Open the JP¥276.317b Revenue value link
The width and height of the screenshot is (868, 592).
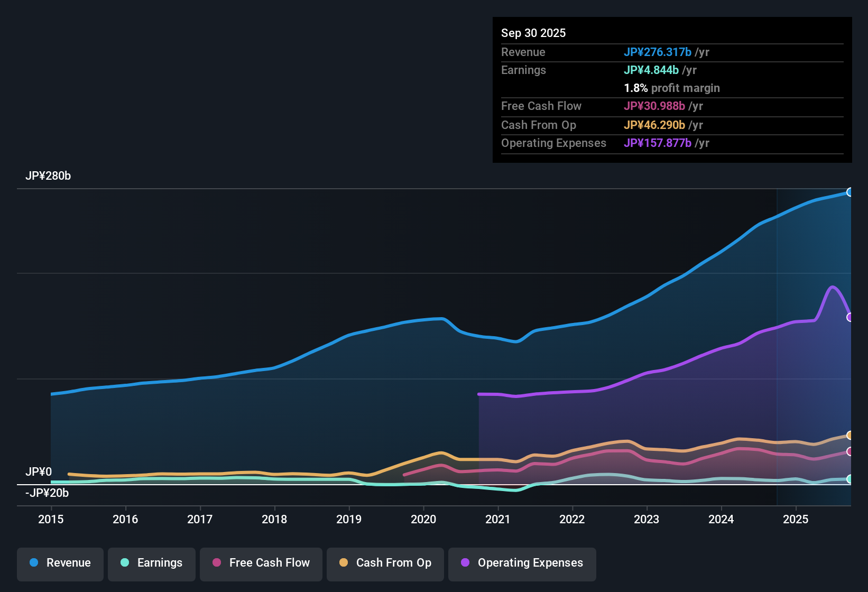coord(658,52)
